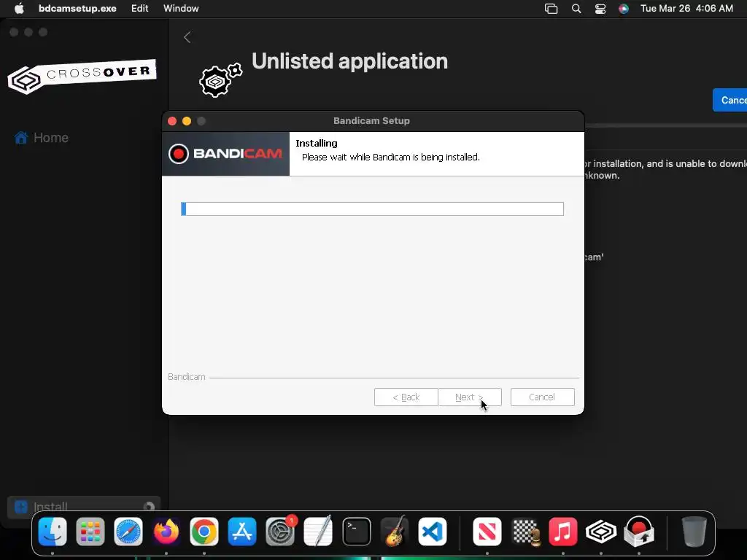The height and width of the screenshot is (560, 747).
Task: Open Control Center in menu bar
Action: point(600,9)
